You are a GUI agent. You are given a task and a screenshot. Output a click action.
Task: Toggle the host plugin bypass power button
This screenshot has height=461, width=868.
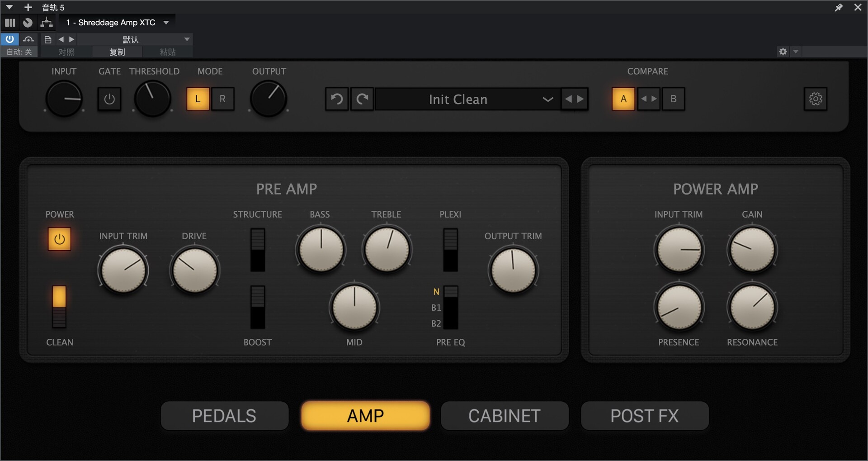(9, 39)
